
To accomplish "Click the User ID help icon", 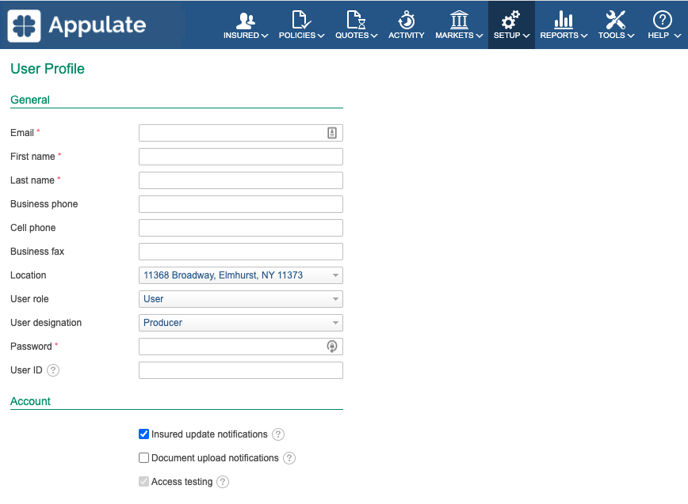I will point(53,370).
